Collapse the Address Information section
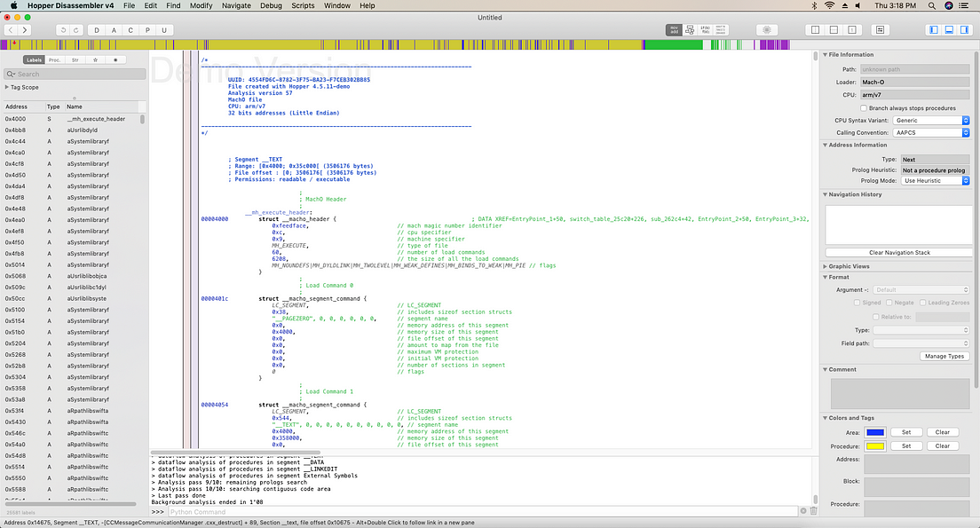This screenshot has width=980, height=528. pyautogui.click(x=825, y=145)
